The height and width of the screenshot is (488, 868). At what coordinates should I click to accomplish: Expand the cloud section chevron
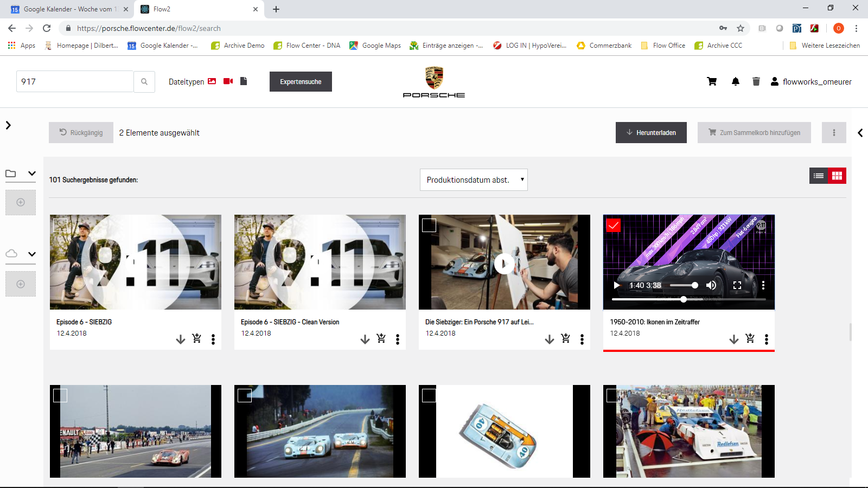coord(32,254)
